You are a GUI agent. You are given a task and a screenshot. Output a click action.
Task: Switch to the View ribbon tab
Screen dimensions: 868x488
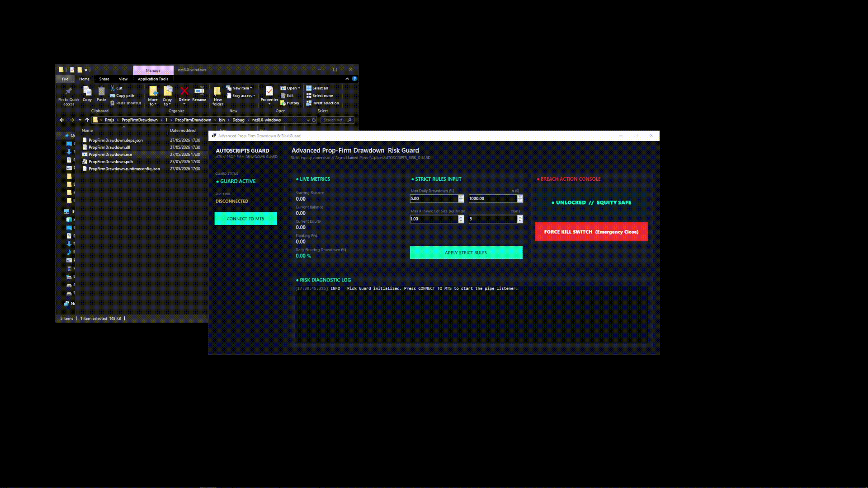[x=123, y=79]
